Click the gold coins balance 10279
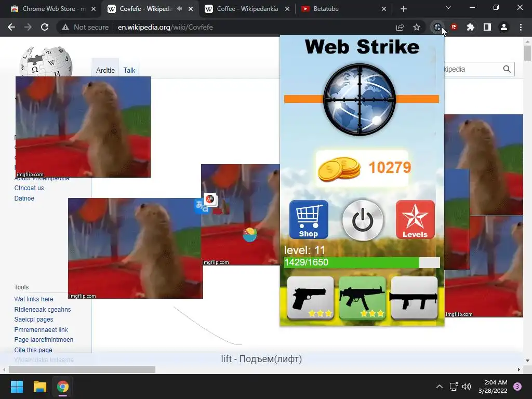This screenshot has height=399, width=532. (362, 168)
